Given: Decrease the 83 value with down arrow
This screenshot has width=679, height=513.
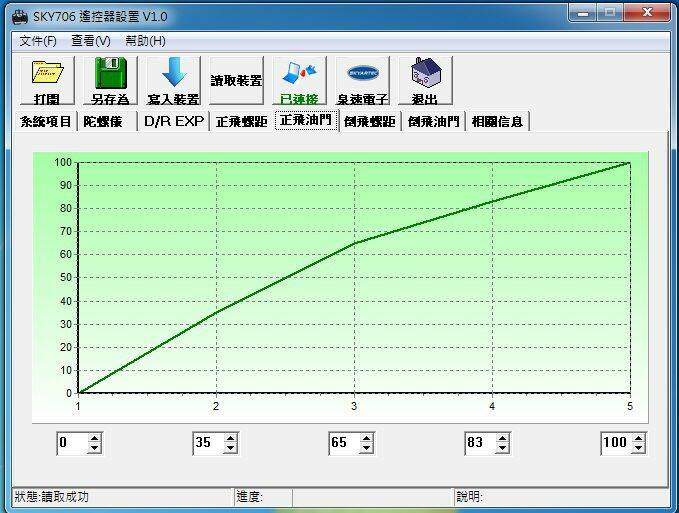Looking at the screenshot, I should coord(502,448).
